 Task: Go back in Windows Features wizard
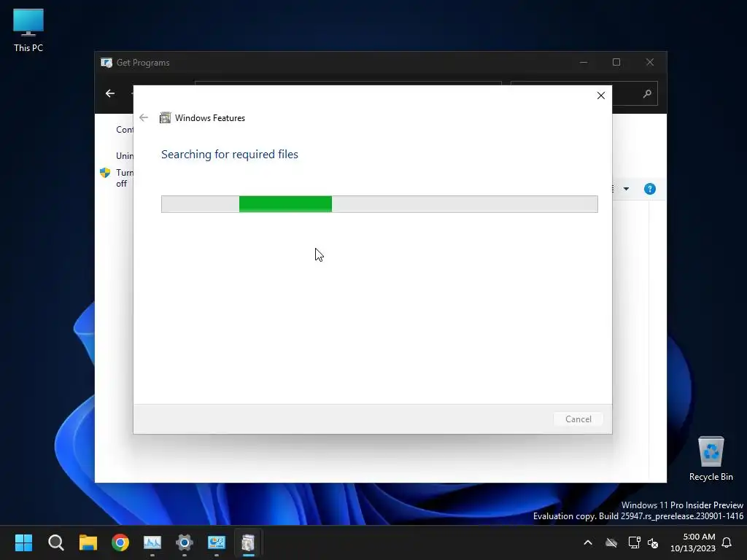pyautogui.click(x=144, y=117)
